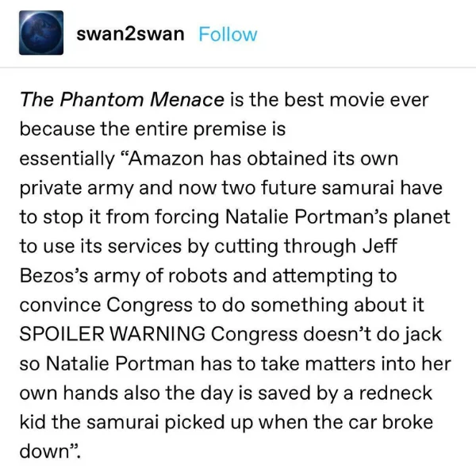The height and width of the screenshot is (476, 476).
Task: Open the swan2swan blog username
Action: point(130,33)
